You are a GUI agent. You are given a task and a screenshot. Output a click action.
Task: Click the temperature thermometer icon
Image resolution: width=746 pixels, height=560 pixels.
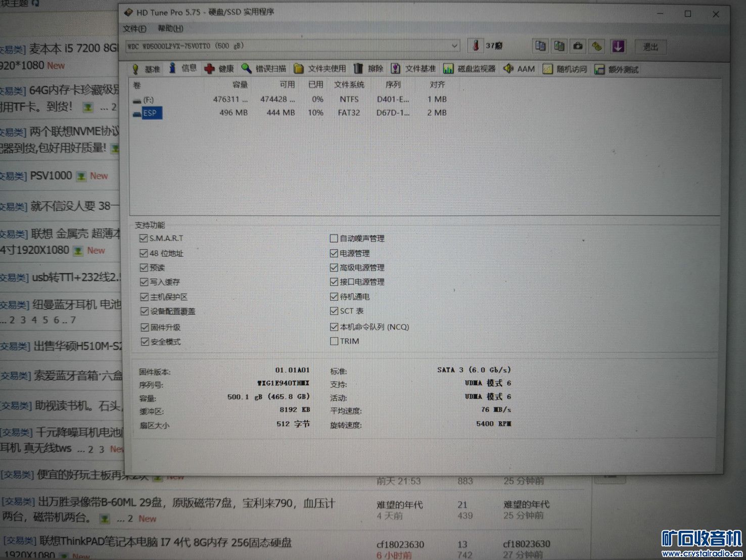[476, 46]
